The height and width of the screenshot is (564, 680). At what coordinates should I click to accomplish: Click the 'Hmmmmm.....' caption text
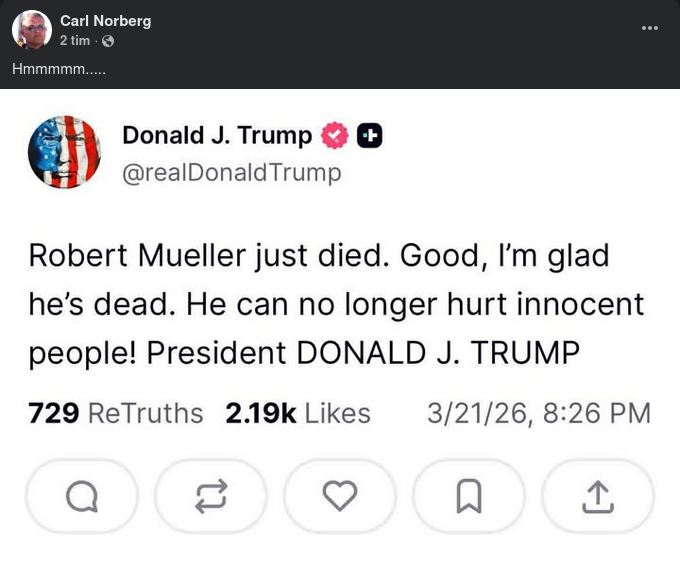[x=59, y=69]
